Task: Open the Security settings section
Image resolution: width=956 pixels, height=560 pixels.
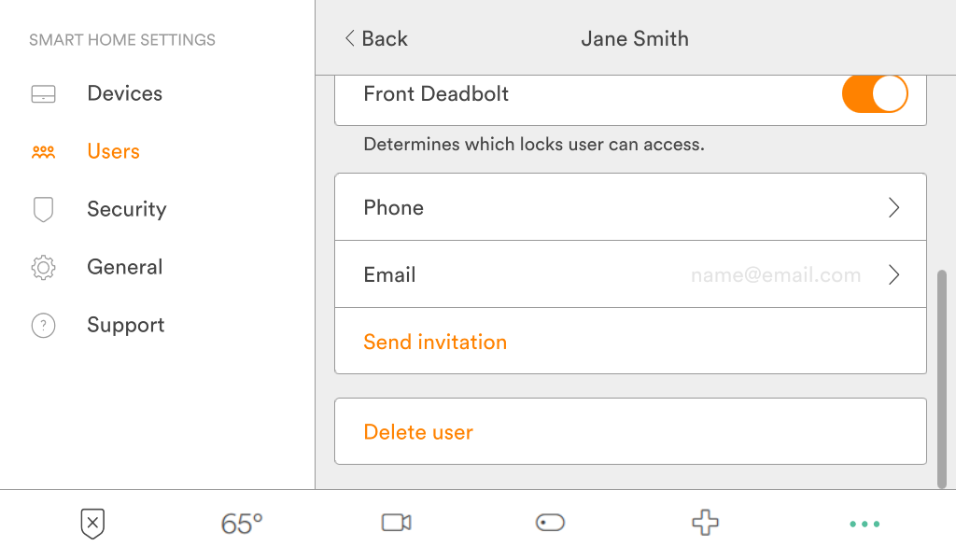Action: [x=126, y=209]
